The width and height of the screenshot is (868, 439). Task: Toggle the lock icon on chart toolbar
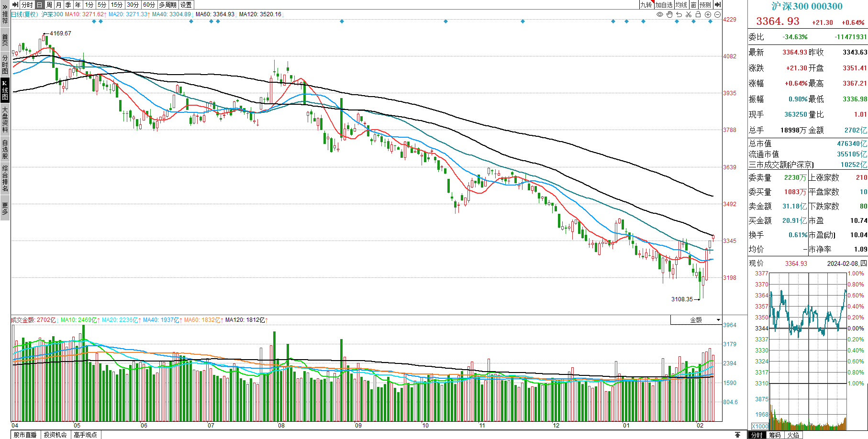tap(698, 14)
